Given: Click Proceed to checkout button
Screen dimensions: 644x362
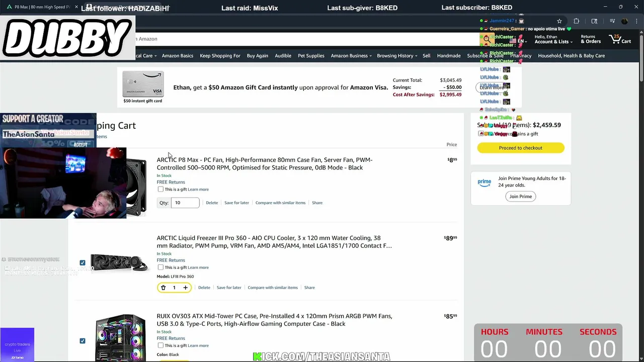Looking at the screenshot, I should point(521,148).
